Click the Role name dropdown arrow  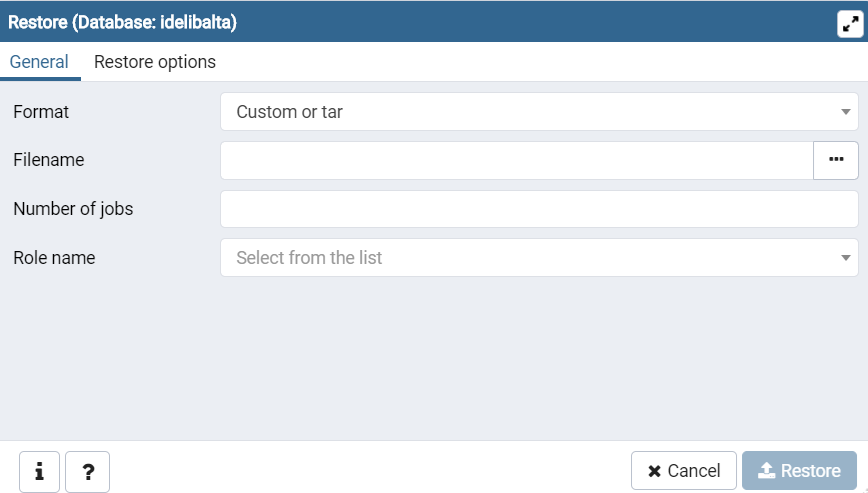coord(846,258)
